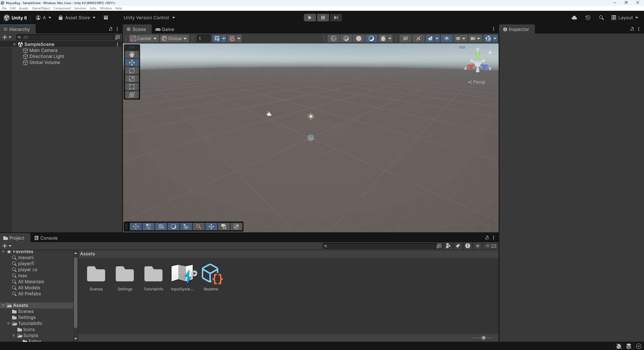Image resolution: width=644 pixels, height=350 pixels.
Task: Collapse the SampleScene hierarchy tree
Action: [14, 45]
